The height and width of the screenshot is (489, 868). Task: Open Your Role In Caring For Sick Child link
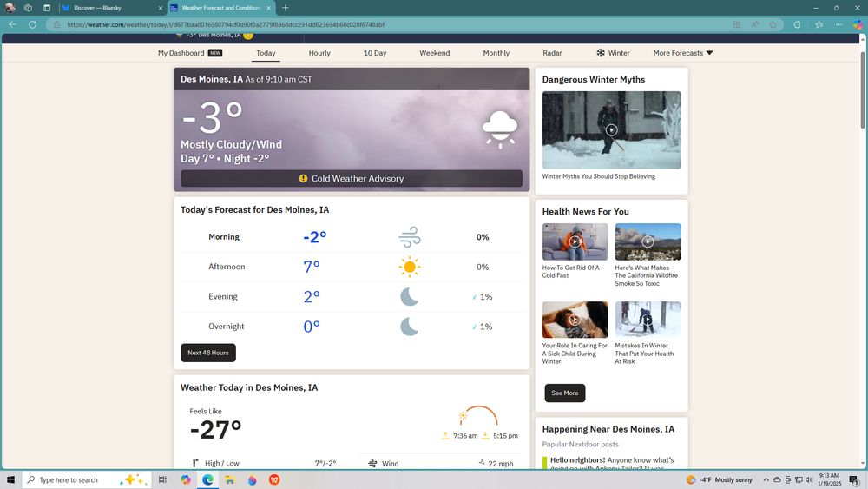[x=575, y=354]
